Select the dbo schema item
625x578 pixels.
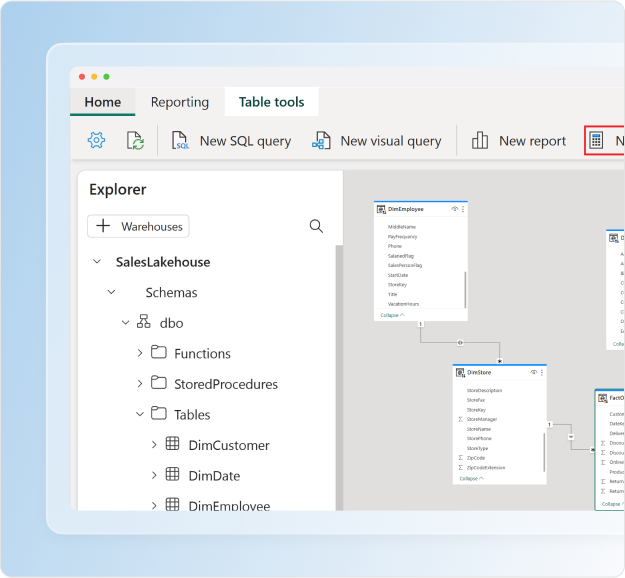click(x=171, y=323)
